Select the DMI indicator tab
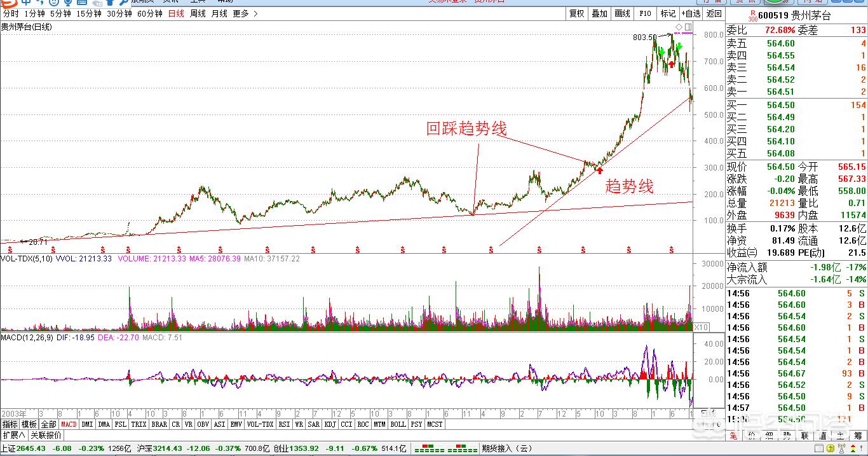Viewport: 868px width, 456px height. coord(87,424)
